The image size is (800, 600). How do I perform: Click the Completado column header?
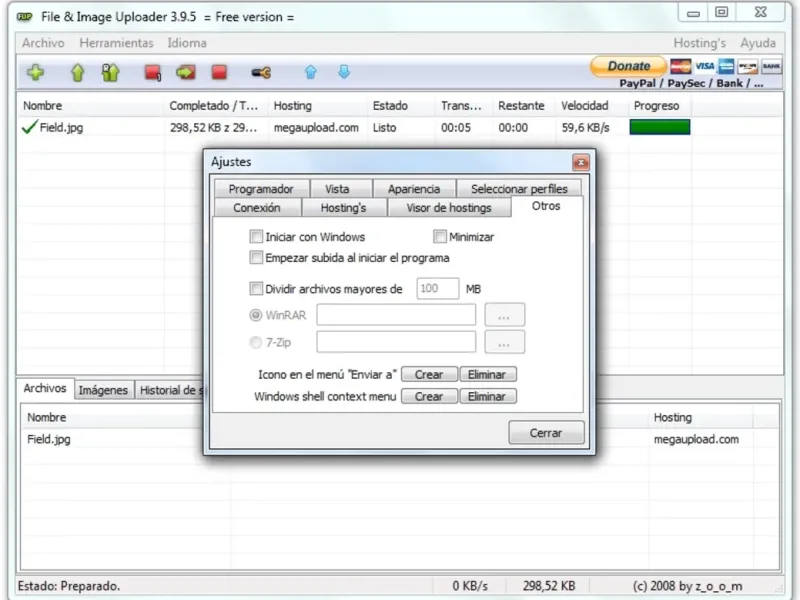pos(214,106)
